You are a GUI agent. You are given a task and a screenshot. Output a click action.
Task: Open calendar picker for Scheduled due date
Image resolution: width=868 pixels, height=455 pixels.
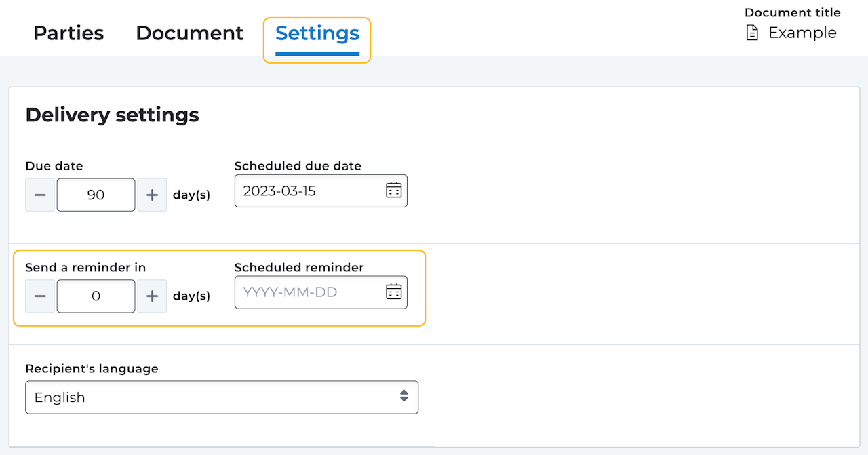[393, 191]
